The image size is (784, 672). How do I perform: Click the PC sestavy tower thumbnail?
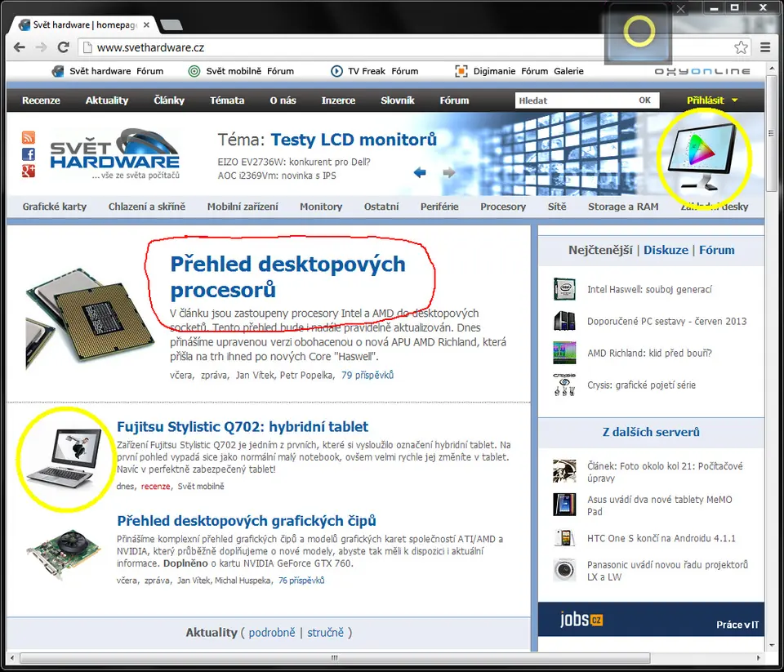pyautogui.click(x=564, y=321)
